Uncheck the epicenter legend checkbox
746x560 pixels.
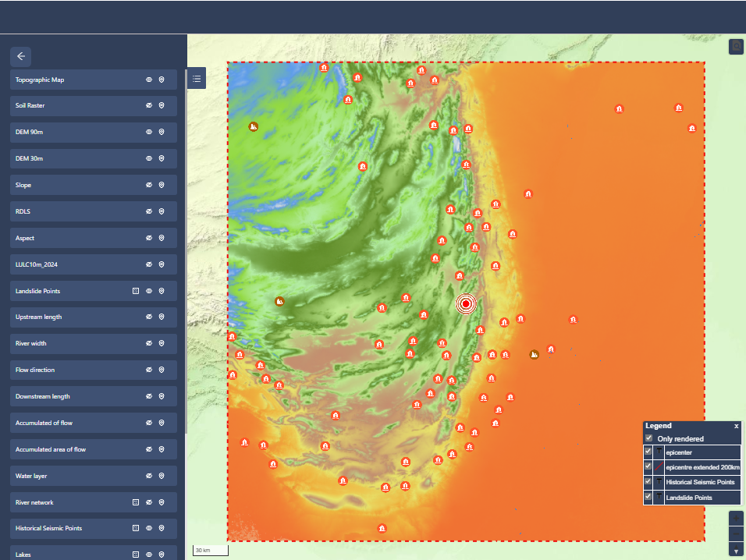pos(648,452)
